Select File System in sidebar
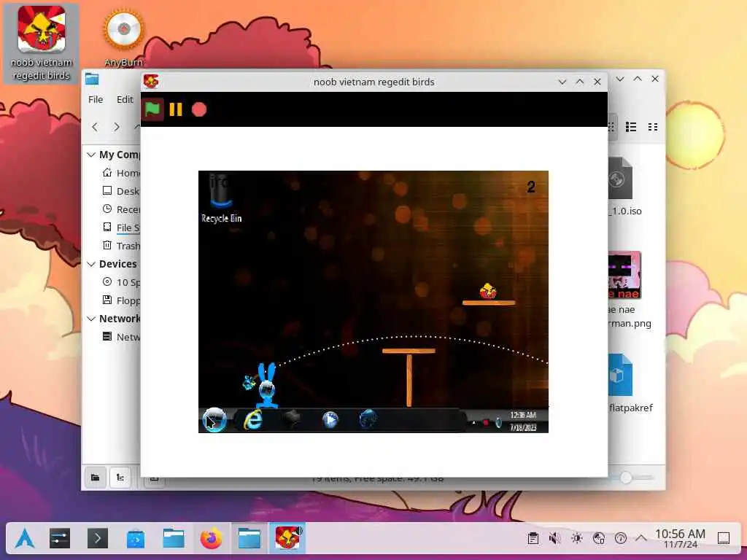Viewport: 747px width, 560px height. pos(121,227)
